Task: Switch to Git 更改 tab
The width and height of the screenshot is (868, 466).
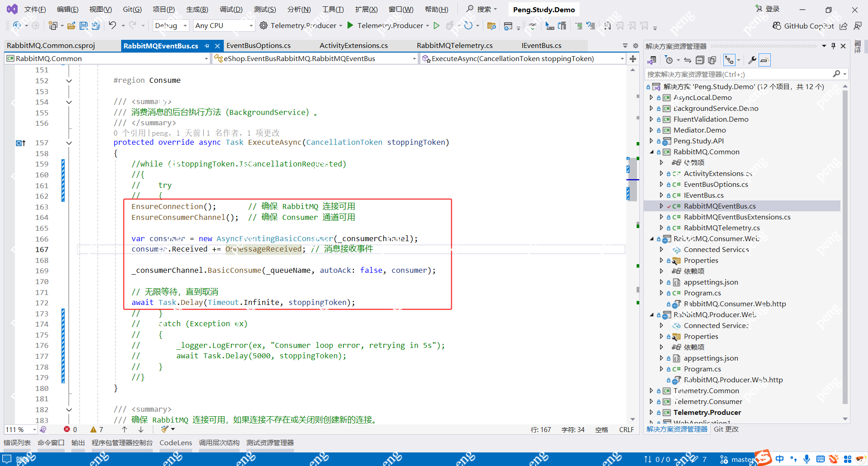Action: pyautogui.click(x=726, y=429)
